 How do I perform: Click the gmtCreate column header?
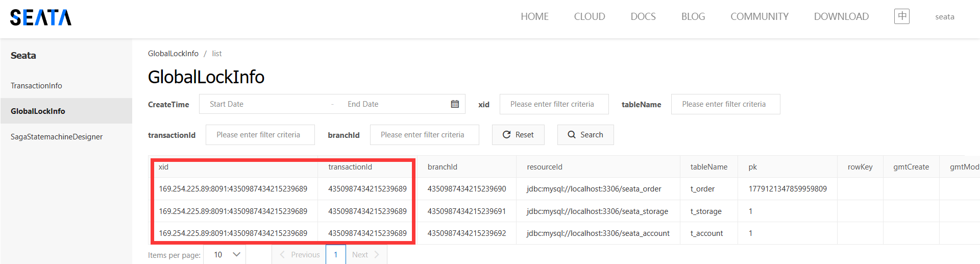pyautogui.click(x=911, y=167)
